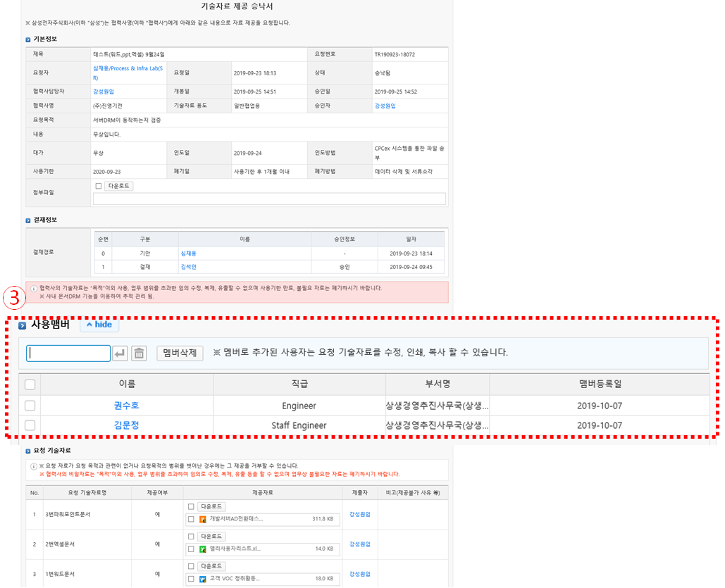
Task: Click the enter arrow icon beside member input
Action: [x=120, y=354]
